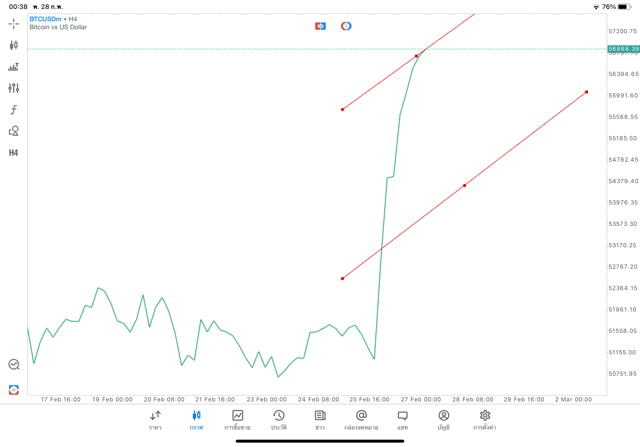Open indicators list (f icon)
This screenshot has width=640, height=447.
point(14,110)
